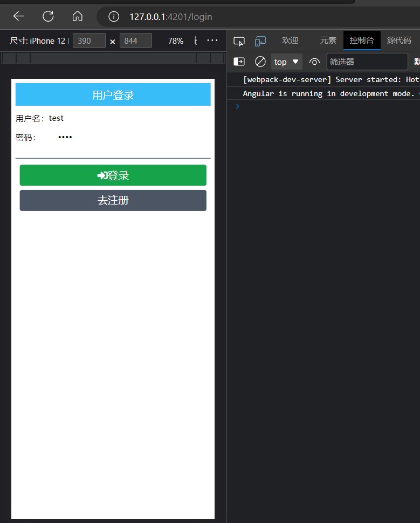Toggle the console sidebar panel icon
Screen dimensions: 420x523
coord(239,62)
